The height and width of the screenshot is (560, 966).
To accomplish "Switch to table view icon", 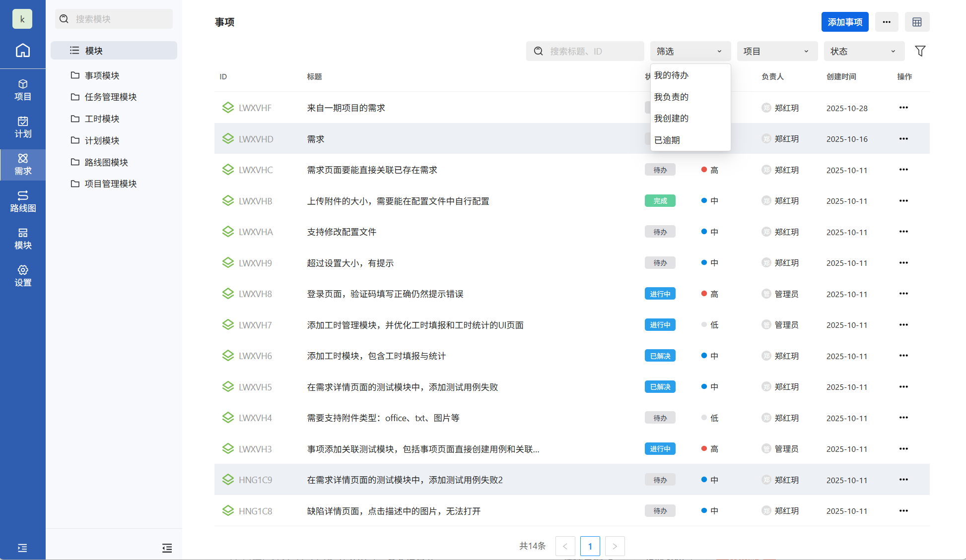I will [x=917, y=22].
